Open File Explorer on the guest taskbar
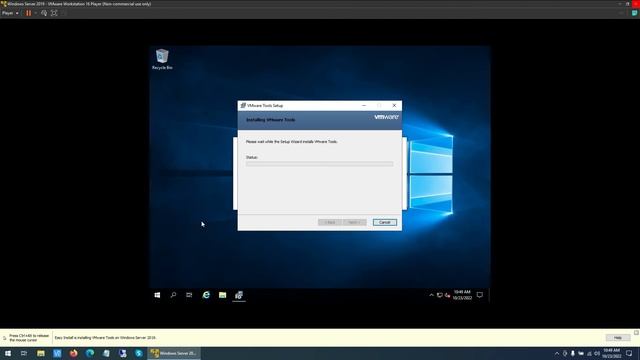The height and width of the screenshot is (360, 640). click(x=222, y=295)
